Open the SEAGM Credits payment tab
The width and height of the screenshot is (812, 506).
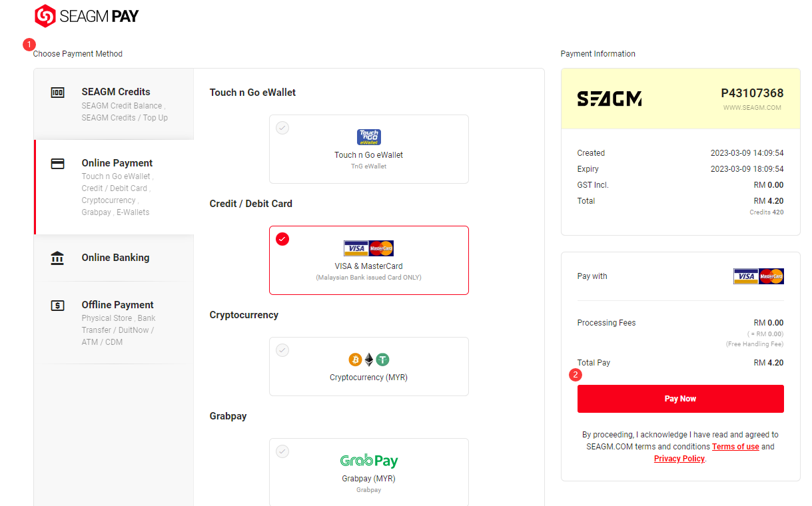[114, 104]
